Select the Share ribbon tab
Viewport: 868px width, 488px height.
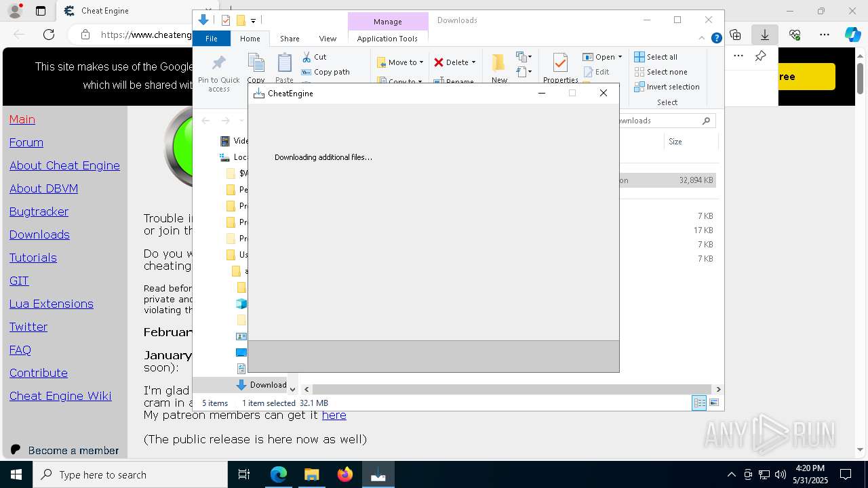290,39
